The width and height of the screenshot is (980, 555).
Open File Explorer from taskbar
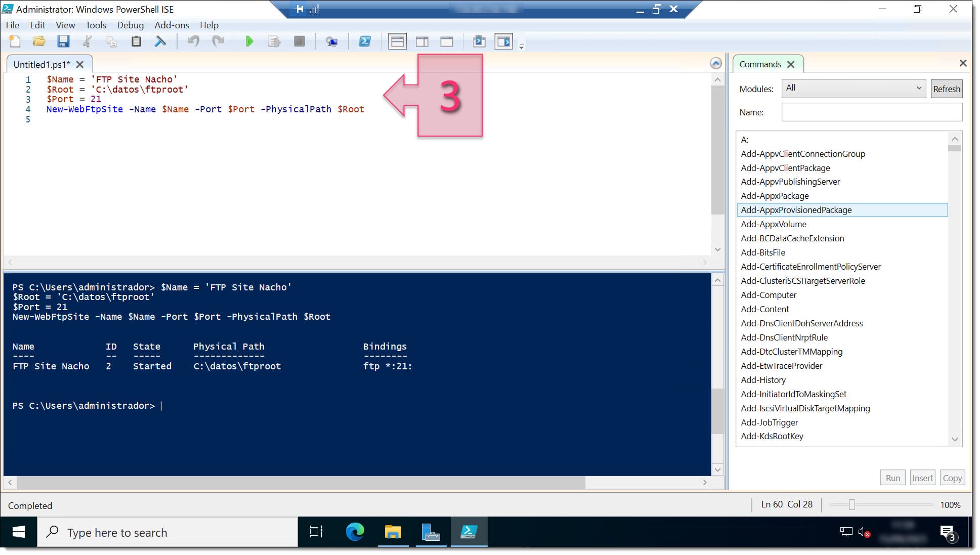click(x=393, y=532)
